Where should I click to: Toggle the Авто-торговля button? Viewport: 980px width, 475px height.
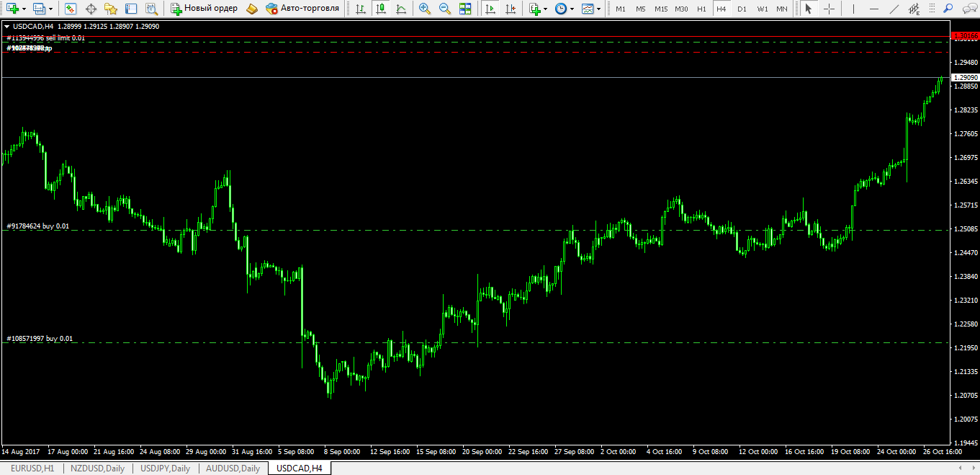(302, 9)
